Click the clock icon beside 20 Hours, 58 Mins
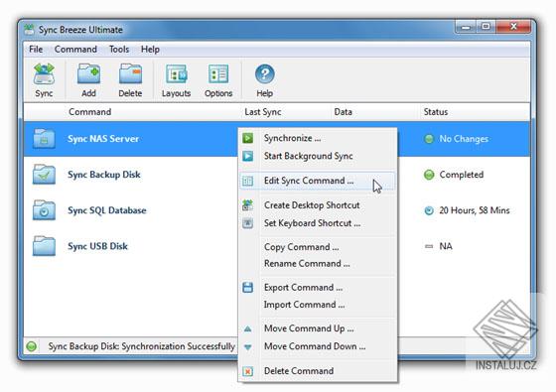This screenshot has height=392, width=556. pos(429,210)
